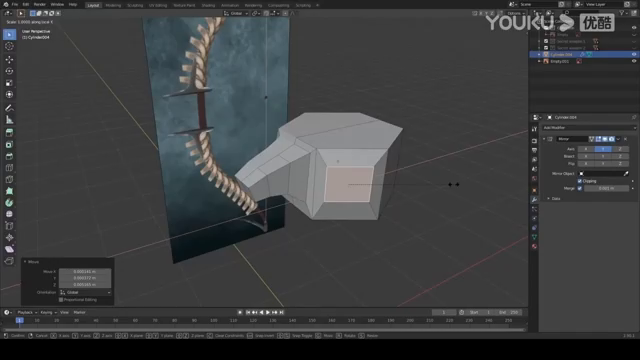Open the Add Modifier dropdown
This screenshot has height=360, width=640.
589,128
